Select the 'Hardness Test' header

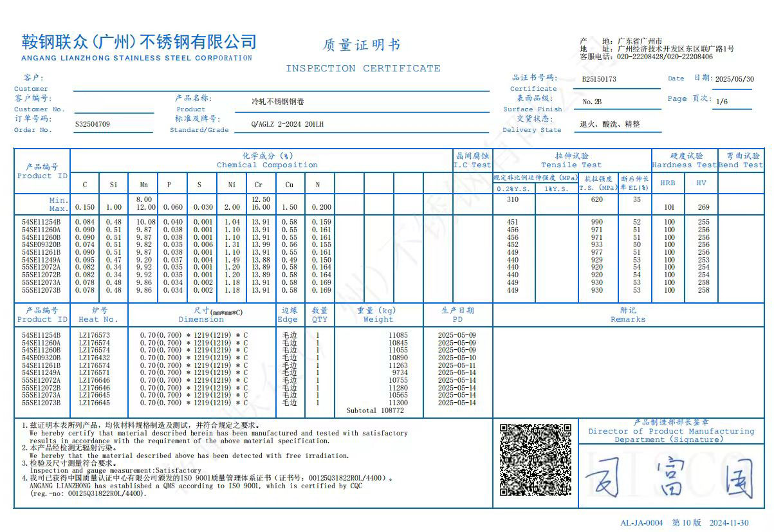684,165
